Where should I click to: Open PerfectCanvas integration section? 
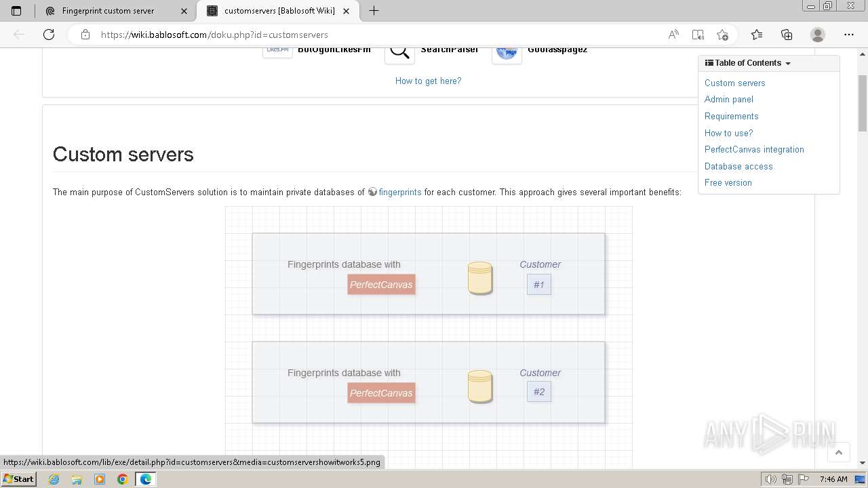coord(754,149)
